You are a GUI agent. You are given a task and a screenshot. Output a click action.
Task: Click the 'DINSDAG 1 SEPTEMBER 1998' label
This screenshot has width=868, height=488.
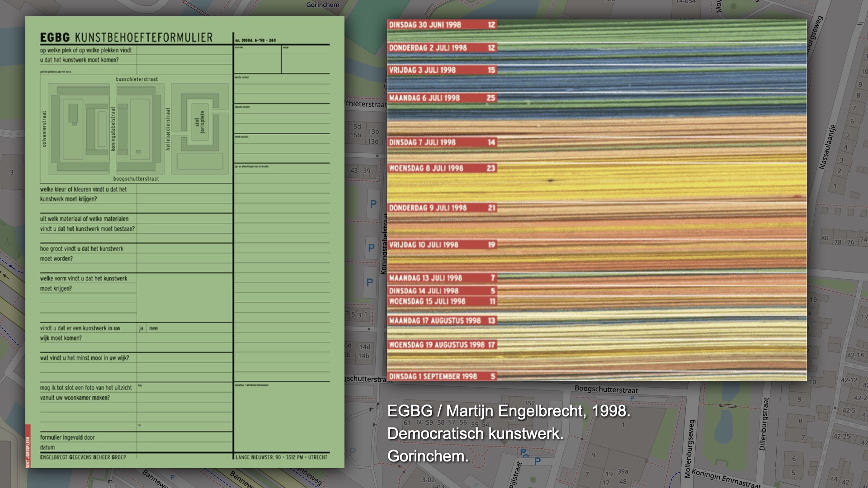point(442,376)
